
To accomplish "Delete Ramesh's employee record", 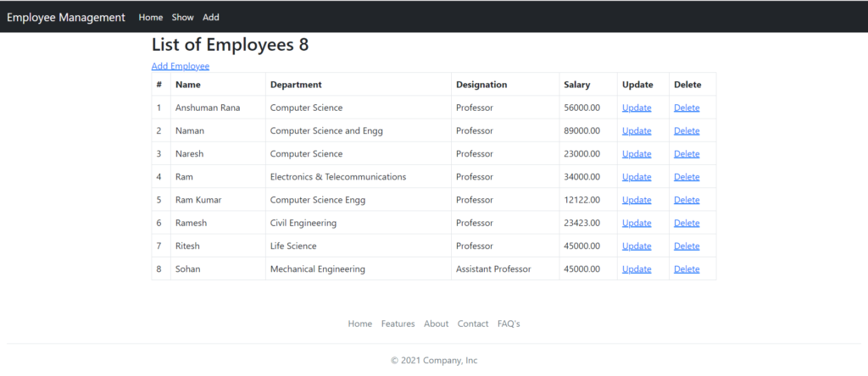I will [687, 223].
